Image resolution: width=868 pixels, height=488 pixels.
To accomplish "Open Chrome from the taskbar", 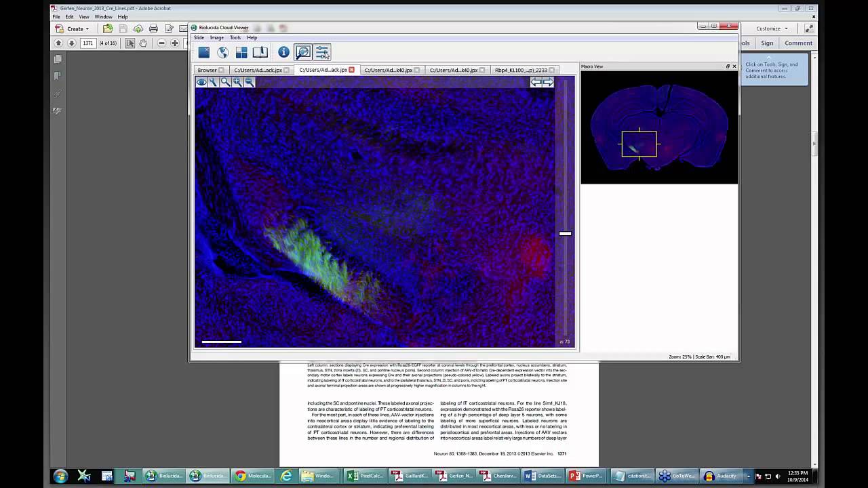I will tap(252, 476).
